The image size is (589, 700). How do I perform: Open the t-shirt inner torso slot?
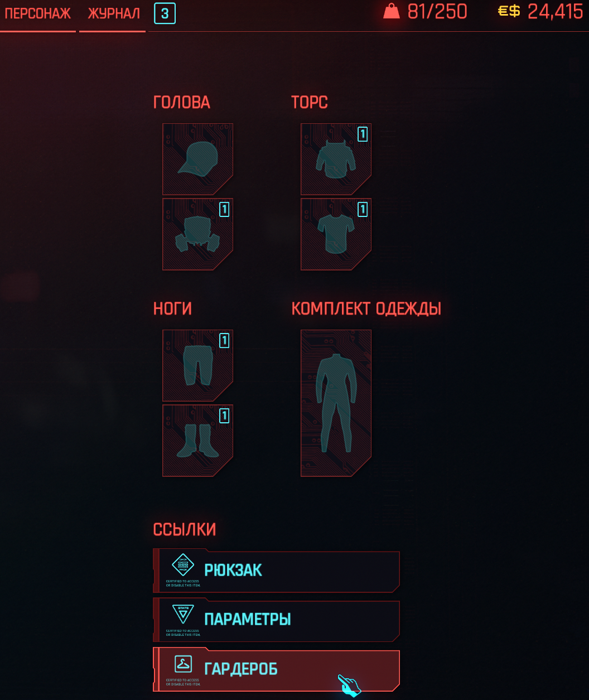336,234
